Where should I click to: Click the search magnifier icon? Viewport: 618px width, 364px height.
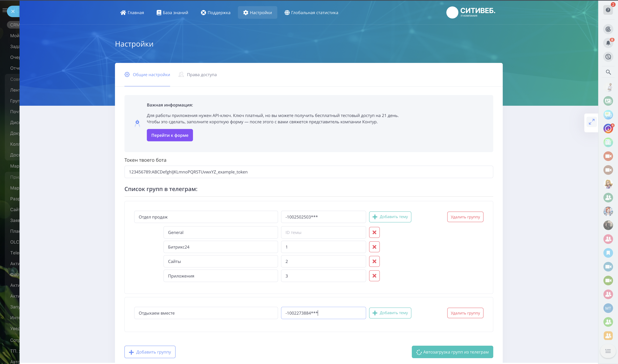(x=608, y=72)
